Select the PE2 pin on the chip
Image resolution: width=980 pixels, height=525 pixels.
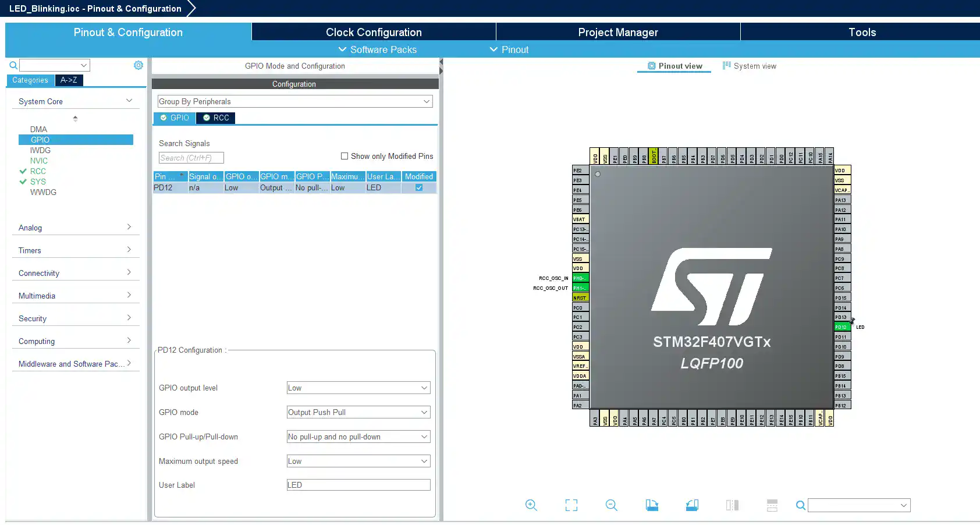[x=580, y=171]
